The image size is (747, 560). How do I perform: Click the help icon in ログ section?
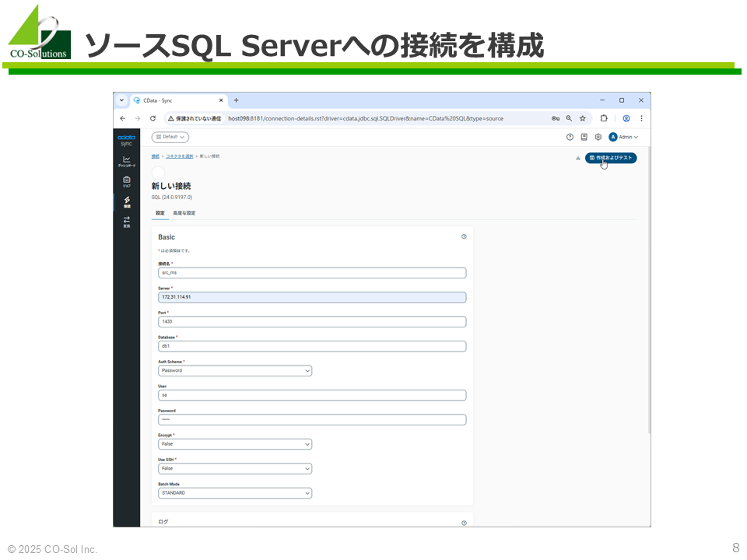coord(464,523)
